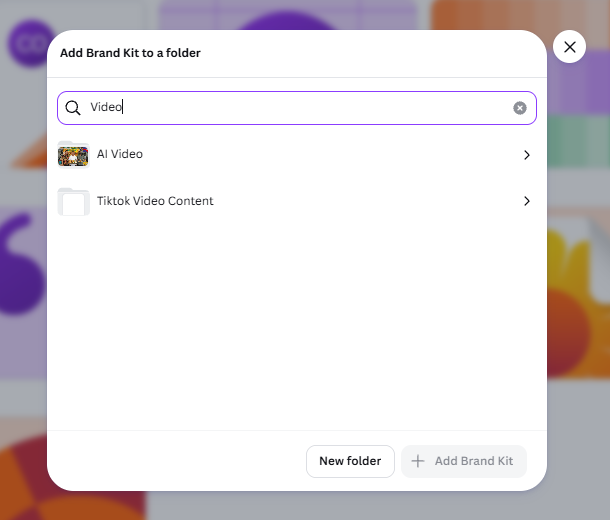Focus the search field containing Video

pyautogui.click(x=297, y=108)
